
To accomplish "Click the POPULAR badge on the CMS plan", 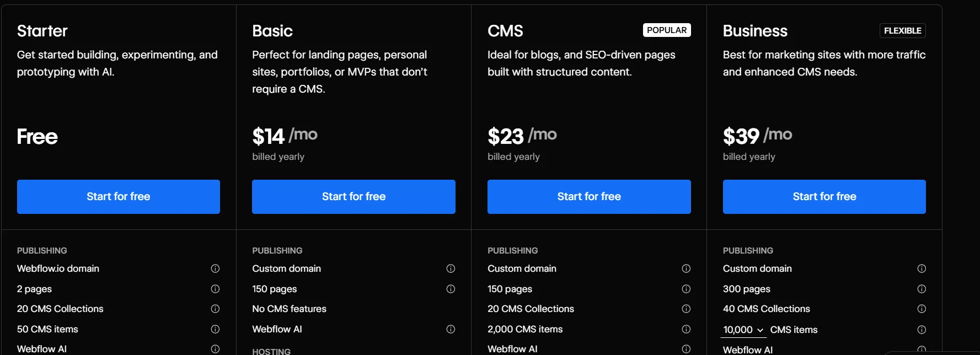I will pyautogui.click(x=667, y=30).
